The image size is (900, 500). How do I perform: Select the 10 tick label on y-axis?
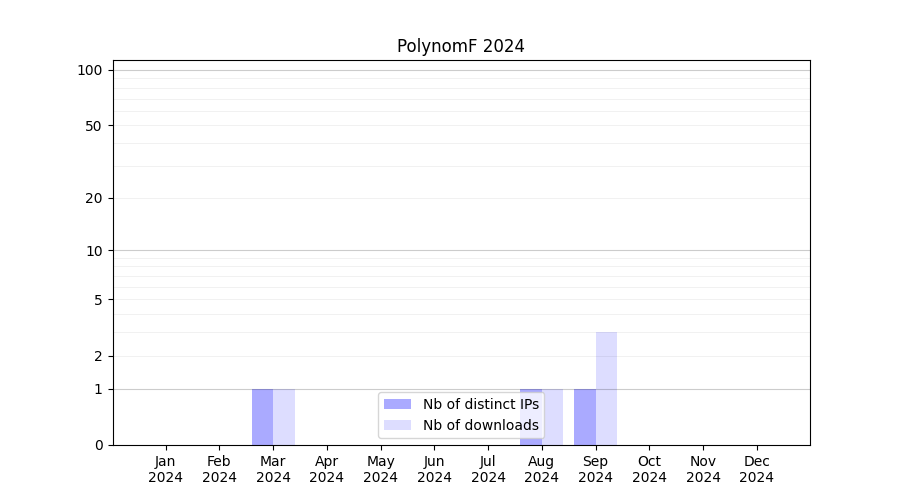pos(94,251)
